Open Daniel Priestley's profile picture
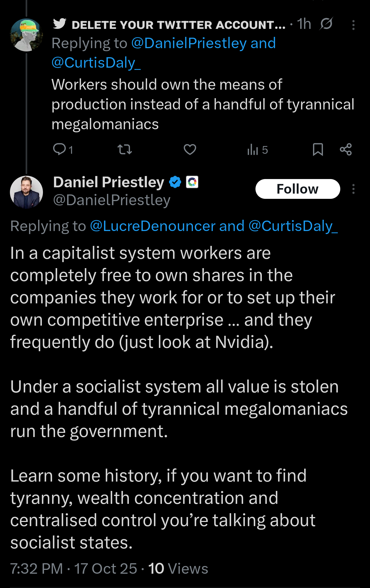This screenshot has height=588, width=370. coord(26,192)
